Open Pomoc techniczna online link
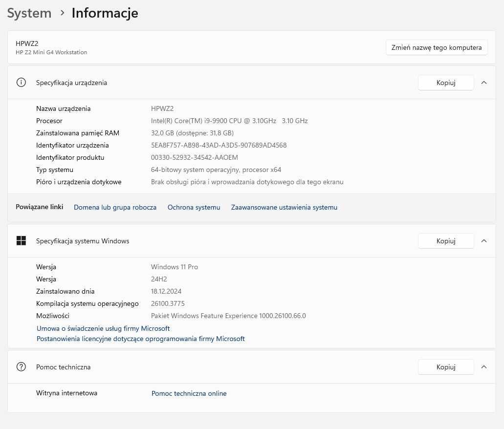The height and width of the screenshot is (429, 504). point(189,393)
